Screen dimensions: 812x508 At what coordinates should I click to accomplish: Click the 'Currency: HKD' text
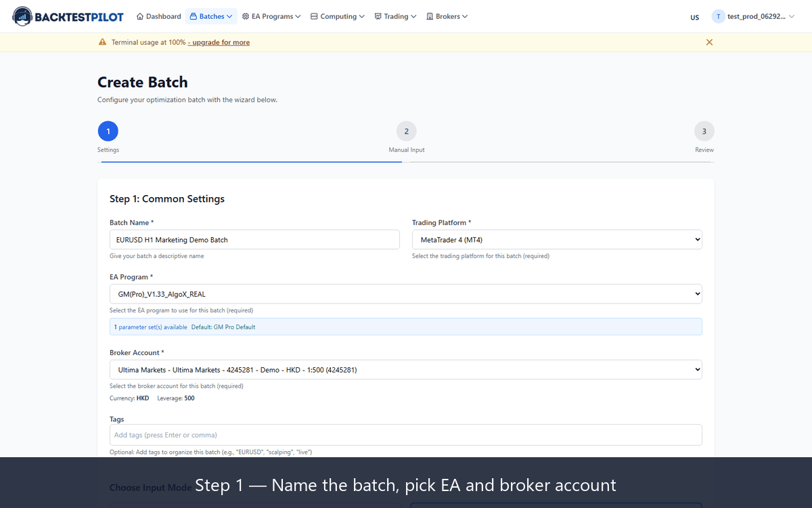[x=129, y=398]
